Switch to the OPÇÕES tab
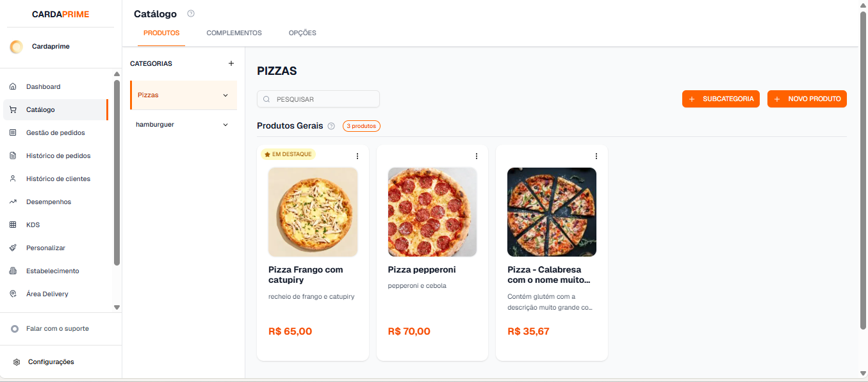 tap(302, 33)
